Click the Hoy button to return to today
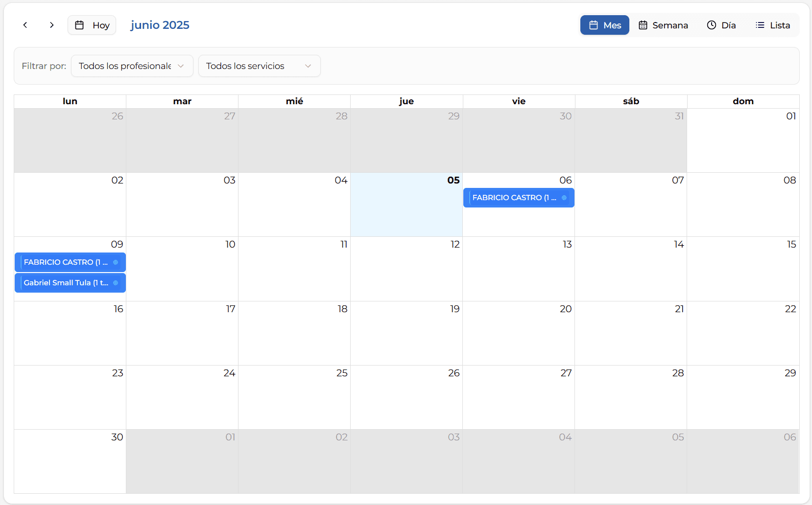 point(92,25)
